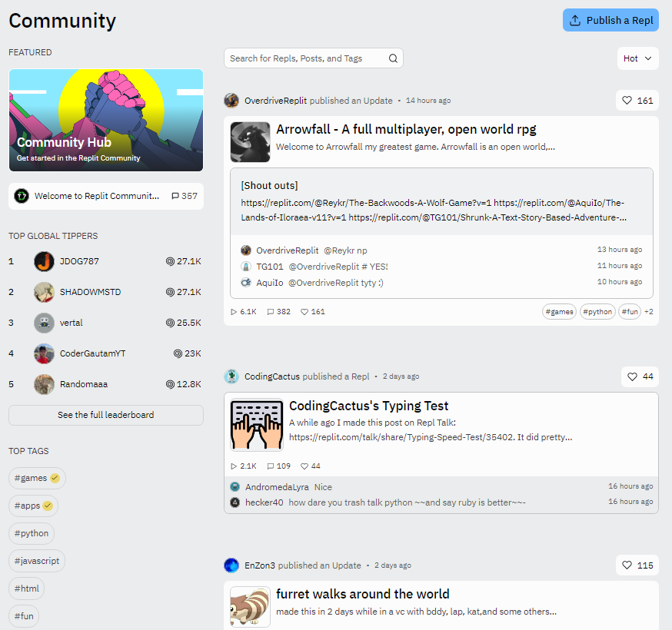Click the vertal username

[x=72, y=323]
